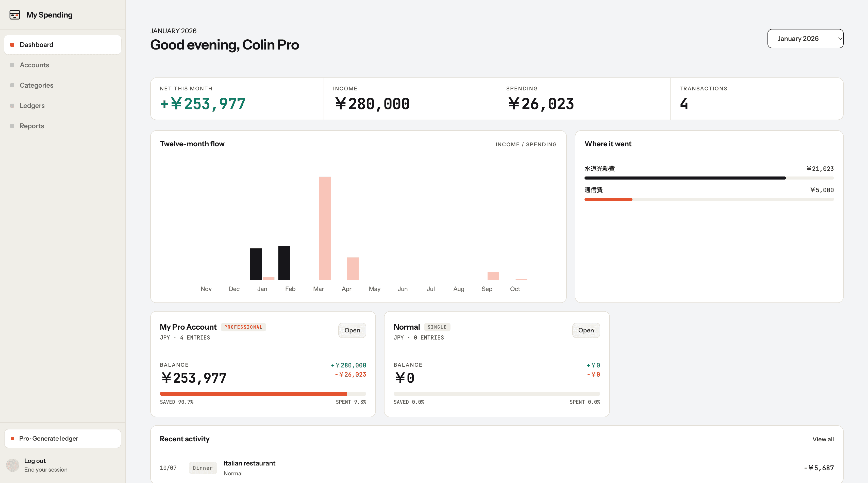This screenshot has width=868, height=483.
Task: Click Pro · Generate ledger button
Action: [63, 438]
